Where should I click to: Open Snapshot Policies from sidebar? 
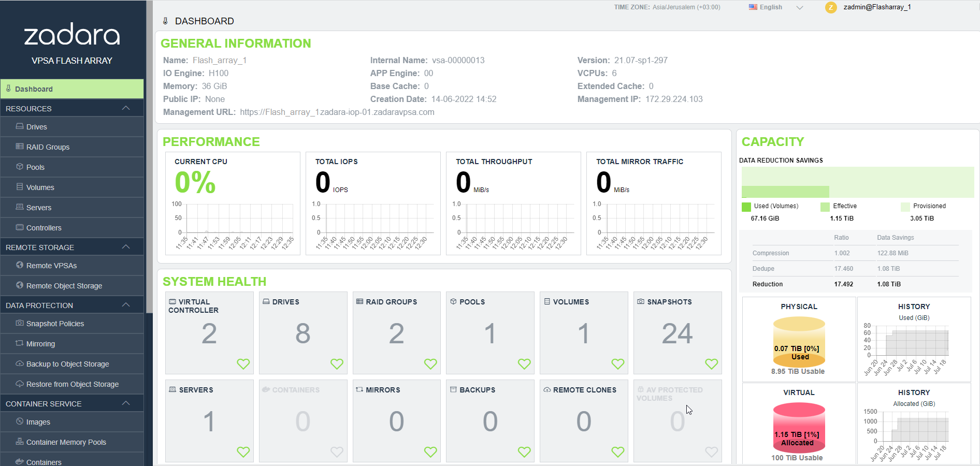click(72, 324)
